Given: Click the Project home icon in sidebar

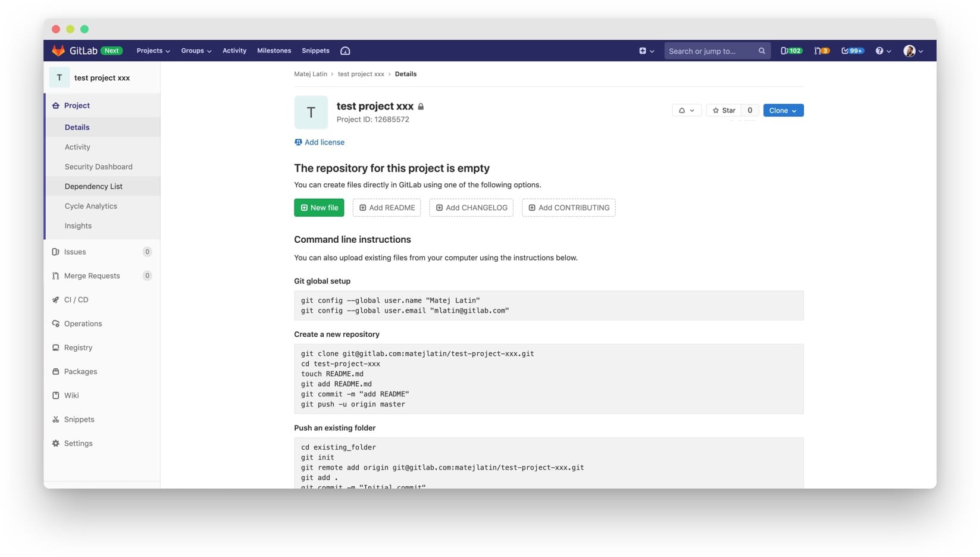Looking at the screenshot, I should 55,105.
